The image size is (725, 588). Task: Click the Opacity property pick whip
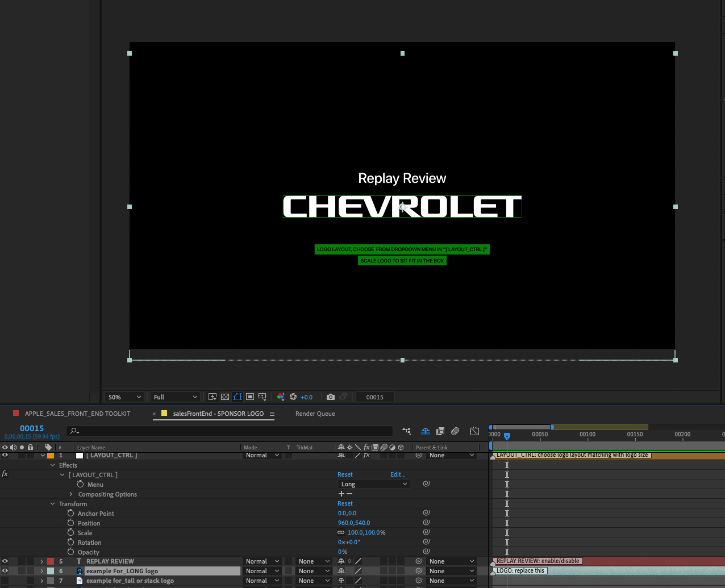pos(426,552)
